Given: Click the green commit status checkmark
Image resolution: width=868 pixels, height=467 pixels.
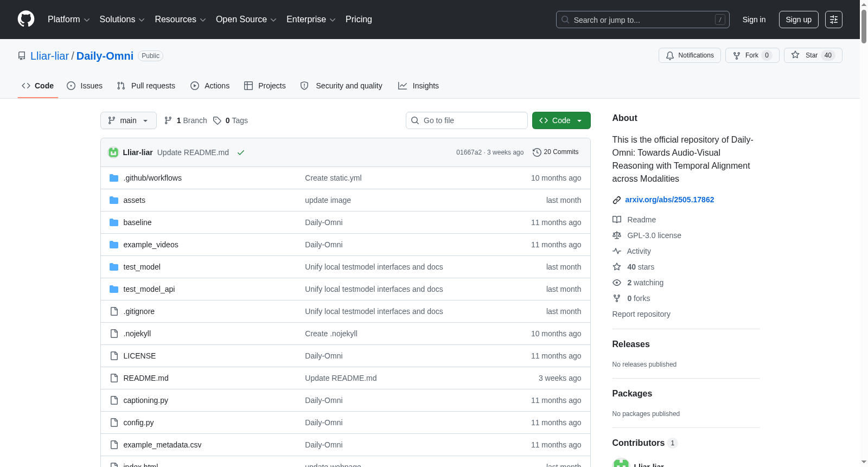Looking at the screenshot, I should 241,152.
